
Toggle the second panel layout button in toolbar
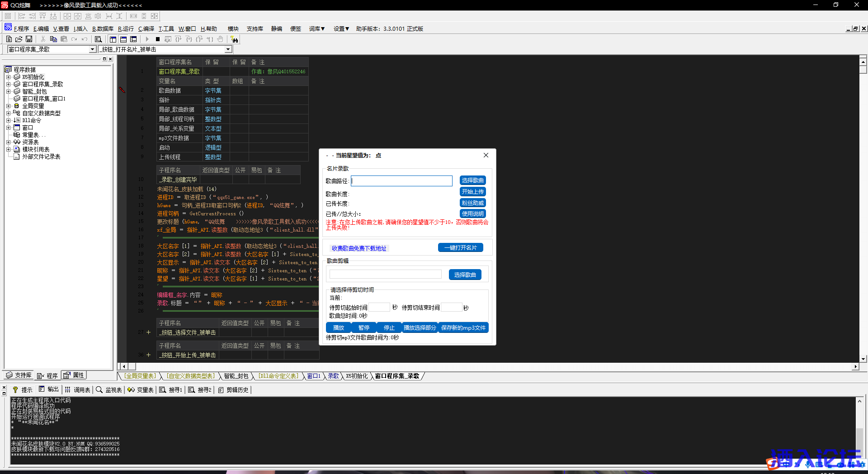point(123,39)
